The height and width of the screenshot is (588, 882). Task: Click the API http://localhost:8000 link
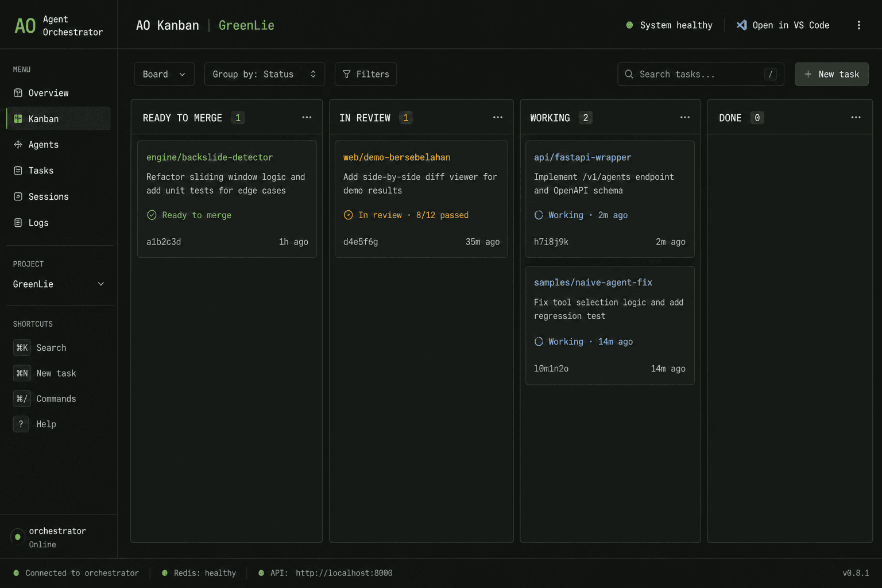pyautogui.click(x=344, y=573)
